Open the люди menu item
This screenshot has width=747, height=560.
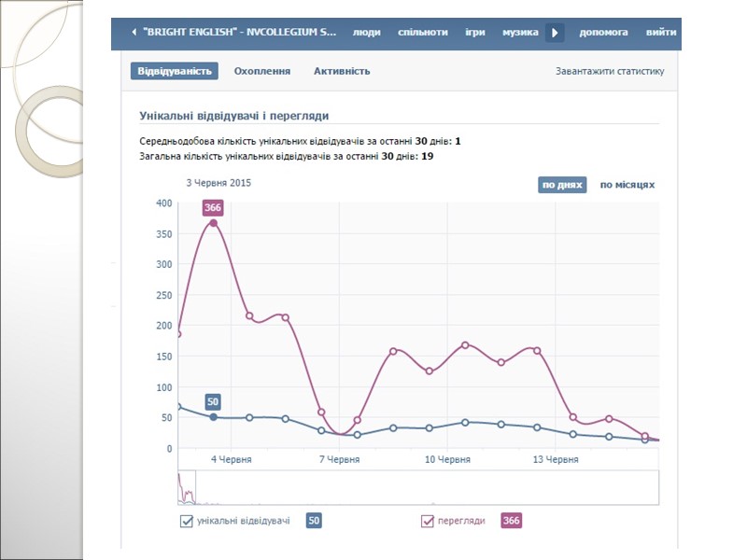coord(366,33)
